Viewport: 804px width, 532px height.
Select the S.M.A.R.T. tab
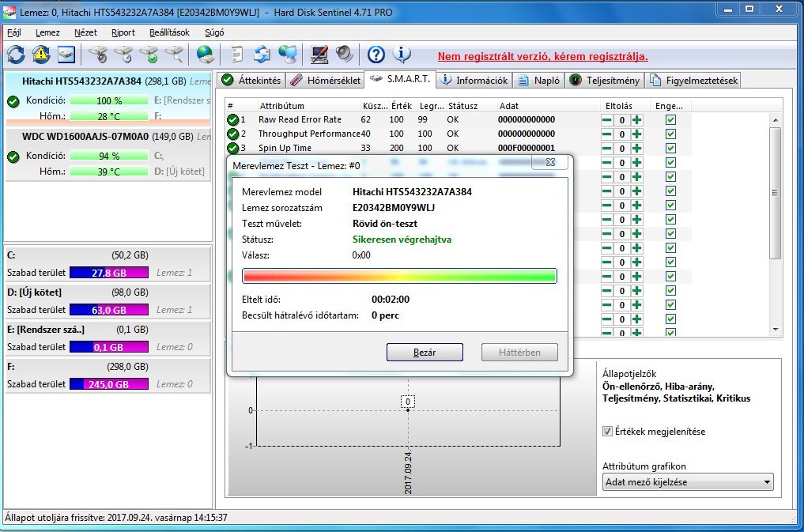(400, 79)
